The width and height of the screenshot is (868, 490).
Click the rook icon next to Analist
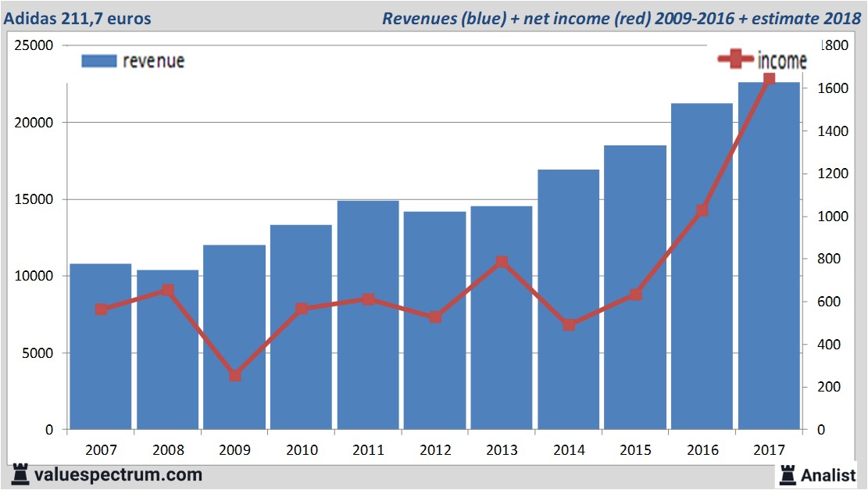787,475
